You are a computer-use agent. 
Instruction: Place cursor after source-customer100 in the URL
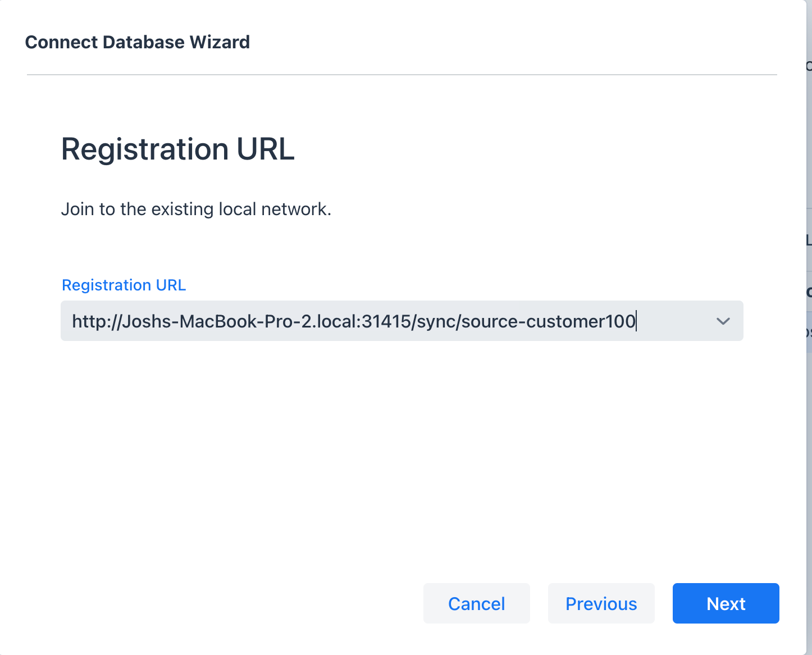(x=636, y=321)
